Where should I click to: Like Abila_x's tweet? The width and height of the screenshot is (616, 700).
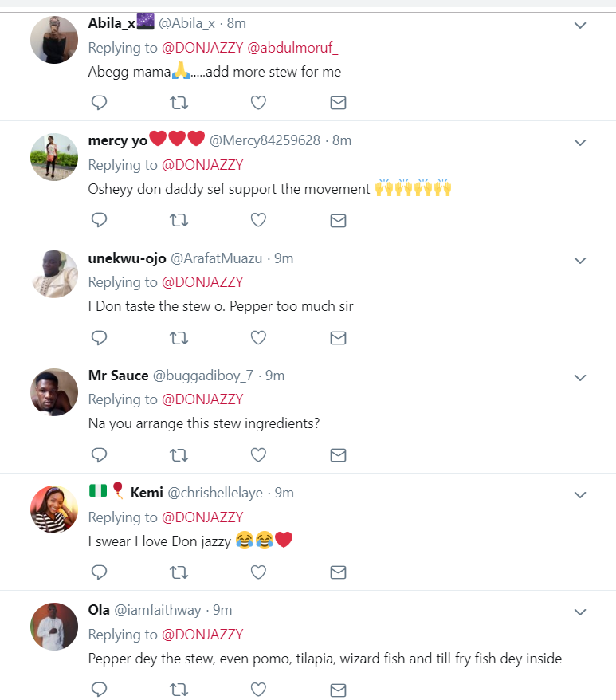258,103
